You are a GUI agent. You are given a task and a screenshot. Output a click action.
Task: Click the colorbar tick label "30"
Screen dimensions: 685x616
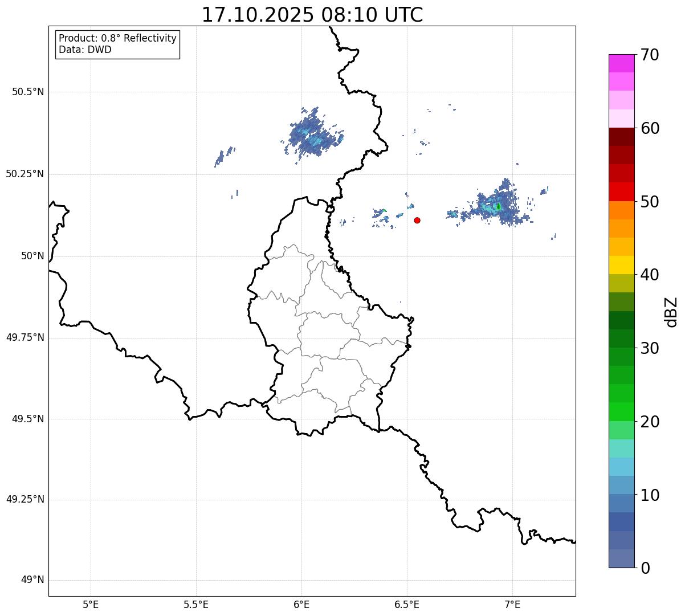[650, 348]
